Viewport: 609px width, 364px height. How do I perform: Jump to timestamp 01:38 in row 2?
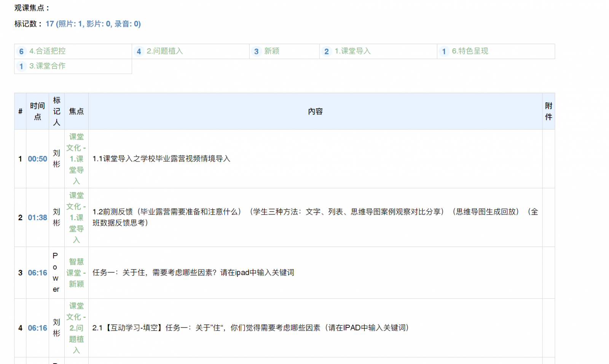[37, 218]
